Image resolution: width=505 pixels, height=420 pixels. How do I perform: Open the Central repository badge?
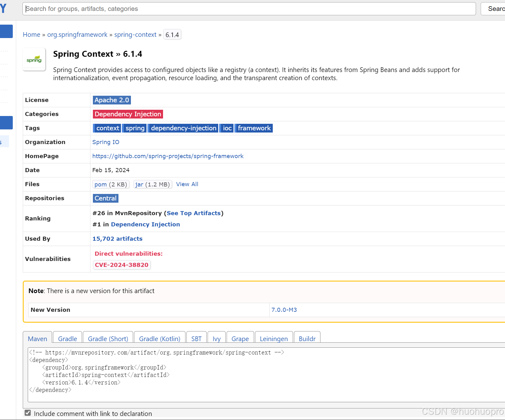pyautogui.click(x=106, y=198)
